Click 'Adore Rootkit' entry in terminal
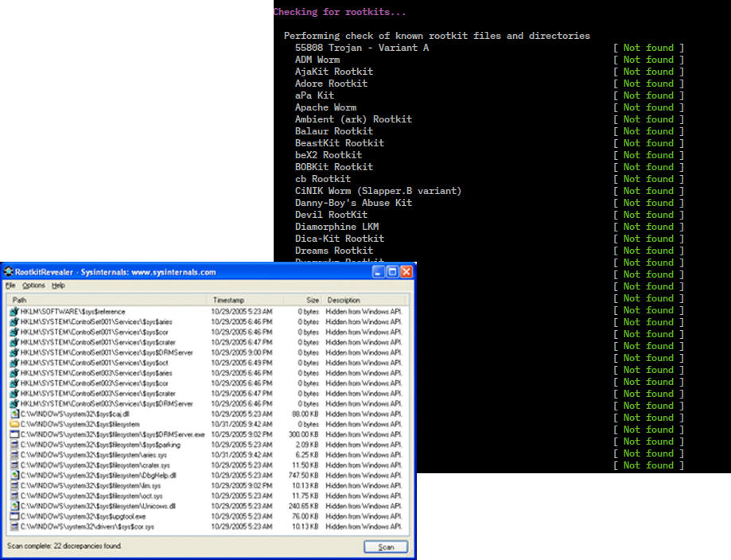 tap(331, 84)
